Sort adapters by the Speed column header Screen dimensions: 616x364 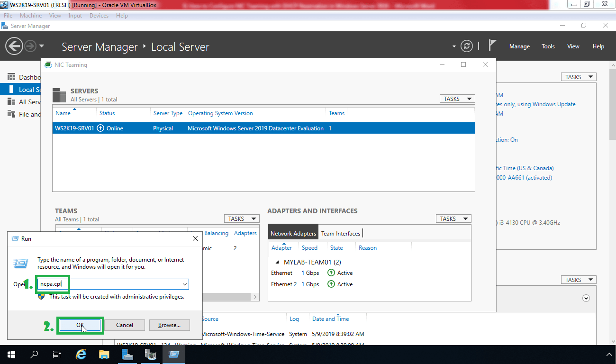(x=309, y=248)
